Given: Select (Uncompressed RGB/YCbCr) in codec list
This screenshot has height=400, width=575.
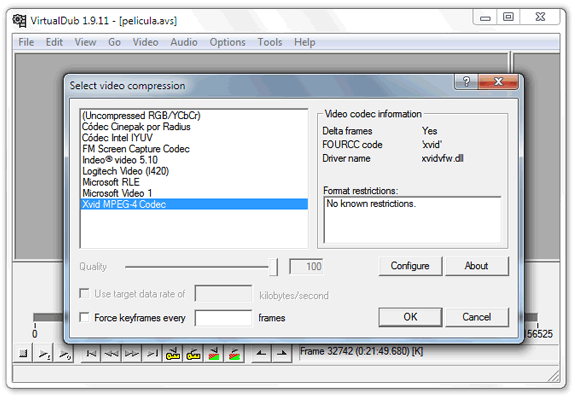Looking at the screenshot, I should (x=194, y=116).
